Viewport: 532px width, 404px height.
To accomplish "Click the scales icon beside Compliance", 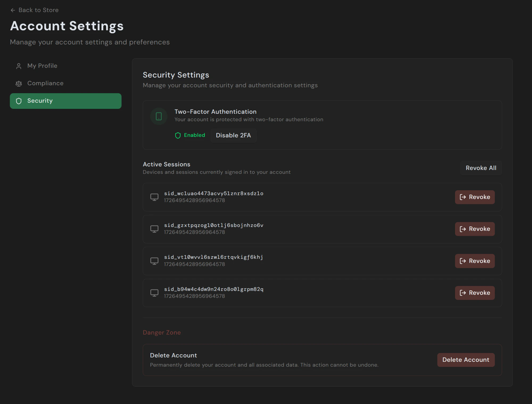I will click(19, 84).
